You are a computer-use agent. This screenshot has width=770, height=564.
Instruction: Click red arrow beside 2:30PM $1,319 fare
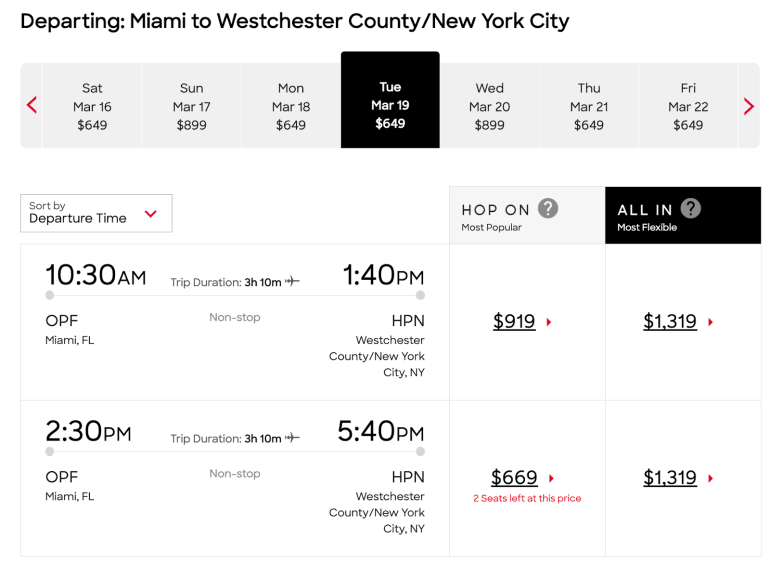click(x=711, y=479)
